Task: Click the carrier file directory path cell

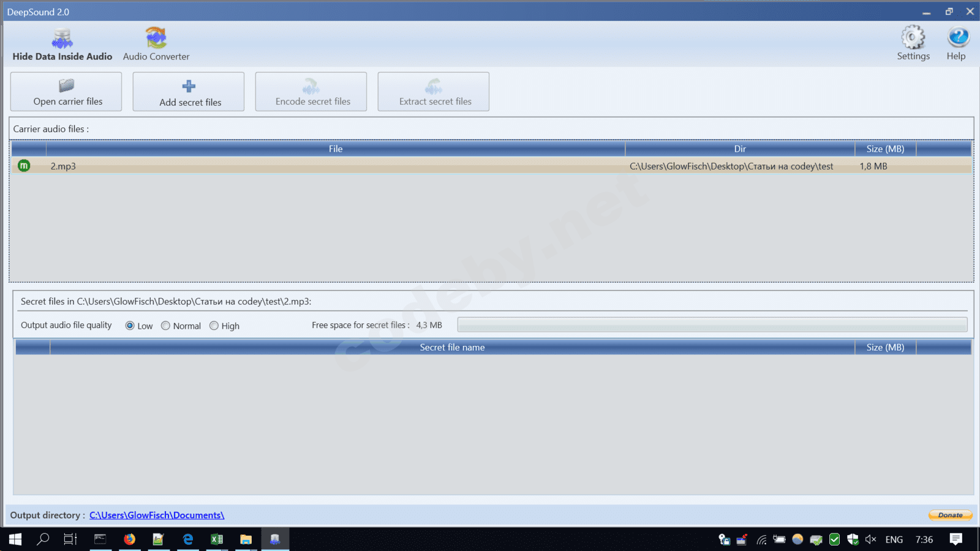Action: [x=731, y=167]
